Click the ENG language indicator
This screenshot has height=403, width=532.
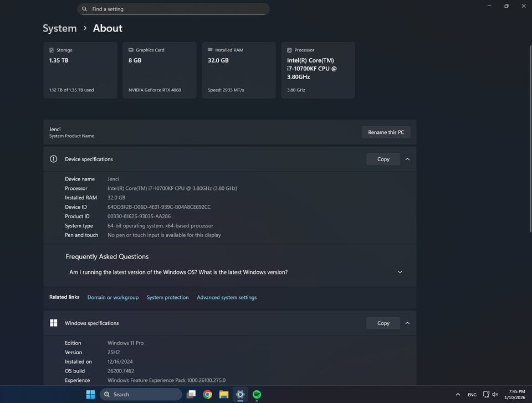pyautogui.click(x=472, y=395)
